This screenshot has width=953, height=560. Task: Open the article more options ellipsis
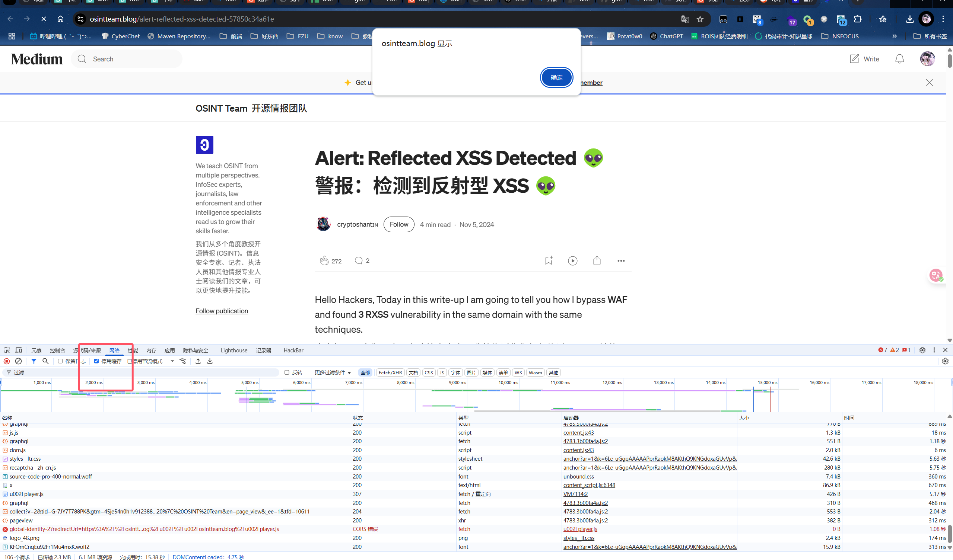(621, 261)
